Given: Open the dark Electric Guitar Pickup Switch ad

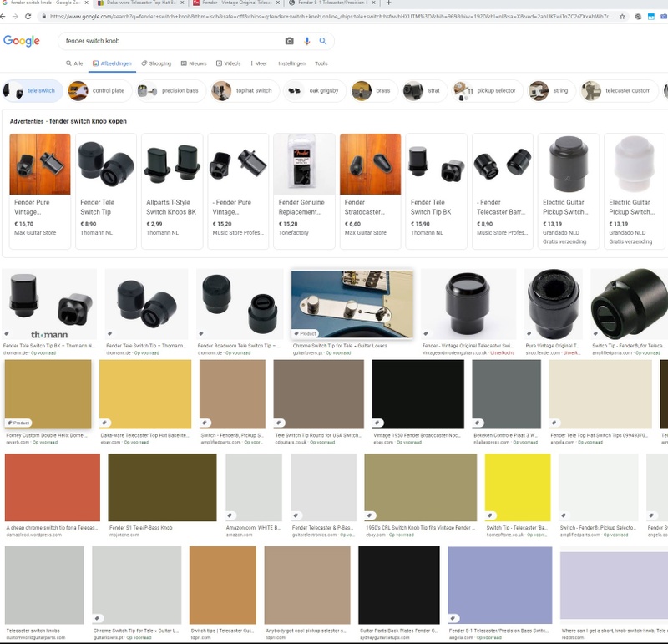Looking at the screenshot, I should (x=569, y=191).
